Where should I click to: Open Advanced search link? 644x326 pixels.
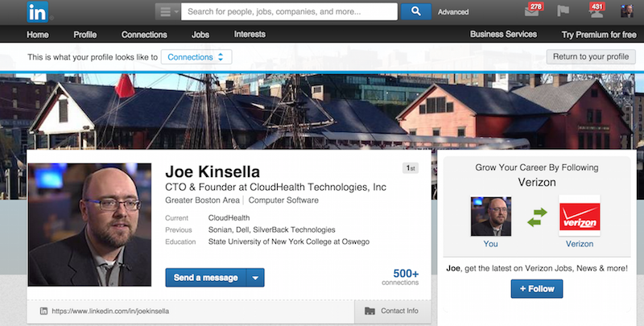pos(453,12)
